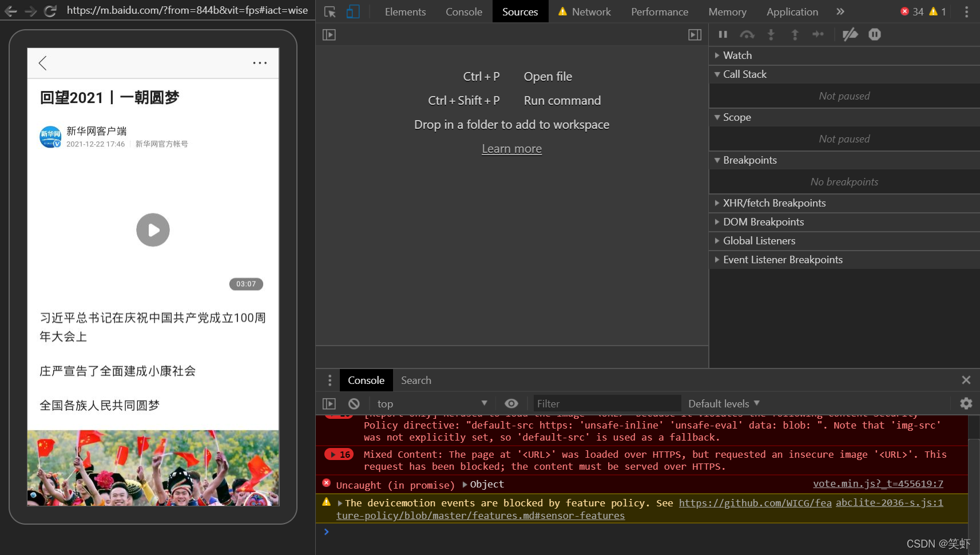Step into next function call
980x555 pixels.
click(771, 34)
